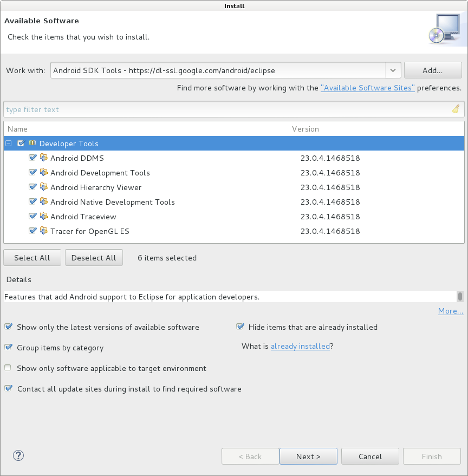Click the Android DDMS version 23.0.4.1468518
Image resolution: width=468 pixels, height=476 pixels.
coord(330,158)
